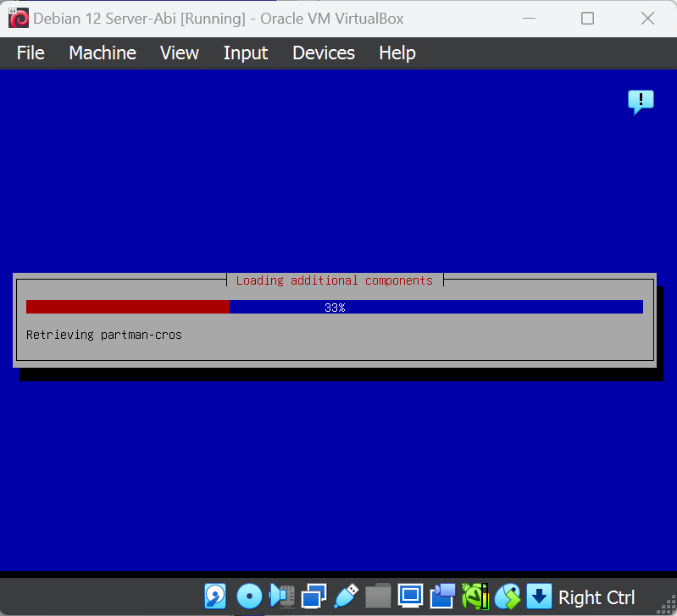Click the keyboard capture arrow icon

coord(539,597)
